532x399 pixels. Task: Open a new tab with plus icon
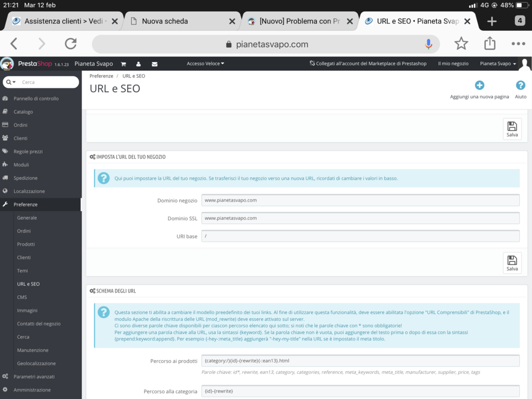[x=492, y=21]
